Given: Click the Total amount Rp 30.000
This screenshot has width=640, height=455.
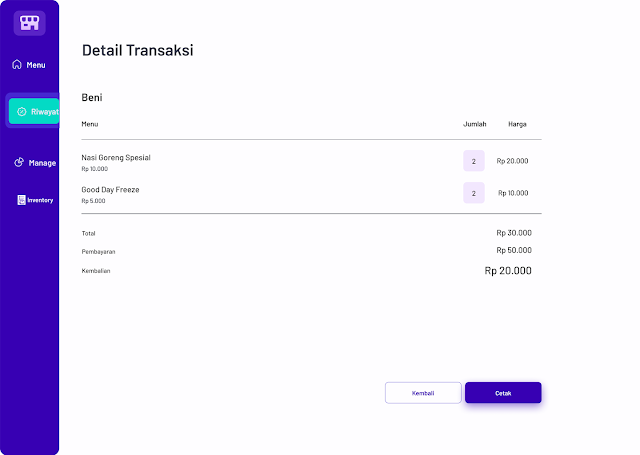Looking at the screenshot, I should coord(514,233).
